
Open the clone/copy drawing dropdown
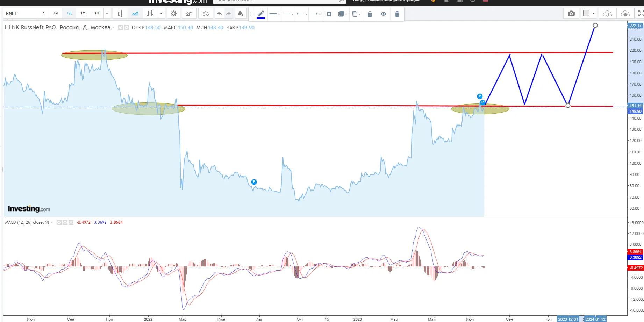[356, 14]
